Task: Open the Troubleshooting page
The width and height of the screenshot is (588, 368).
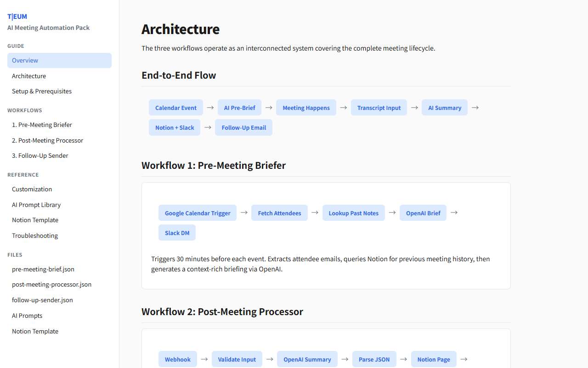Action: click(34, 236)
